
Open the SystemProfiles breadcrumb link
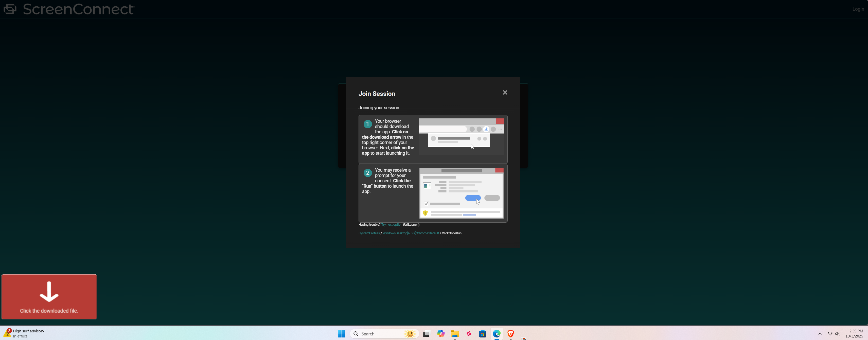369,233
